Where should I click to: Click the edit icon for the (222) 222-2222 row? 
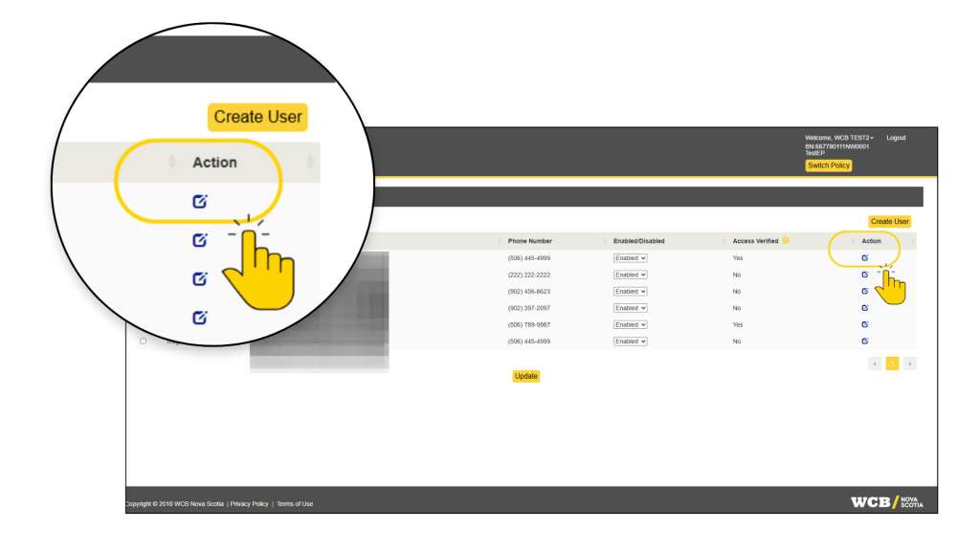click(865, 275)
